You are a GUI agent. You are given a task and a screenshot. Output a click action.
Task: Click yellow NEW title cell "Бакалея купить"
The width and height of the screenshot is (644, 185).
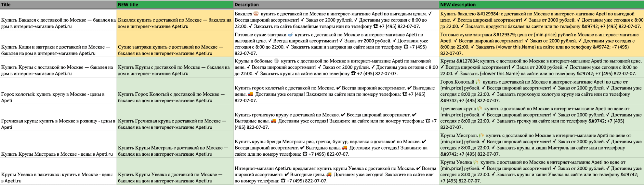(175, 23)
